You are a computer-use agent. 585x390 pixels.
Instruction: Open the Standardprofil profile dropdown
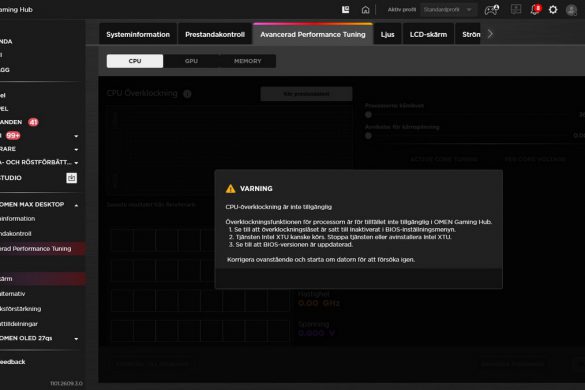point(448,10)
